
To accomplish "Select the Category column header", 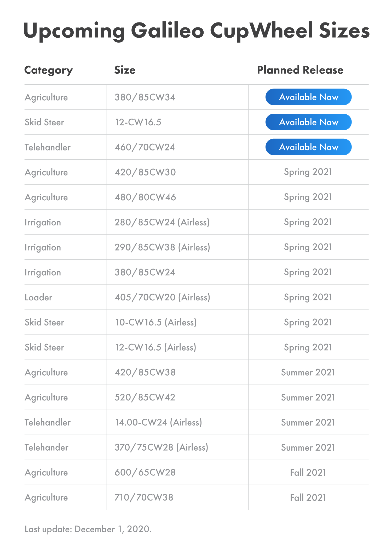I will click(x=49, y=70).
